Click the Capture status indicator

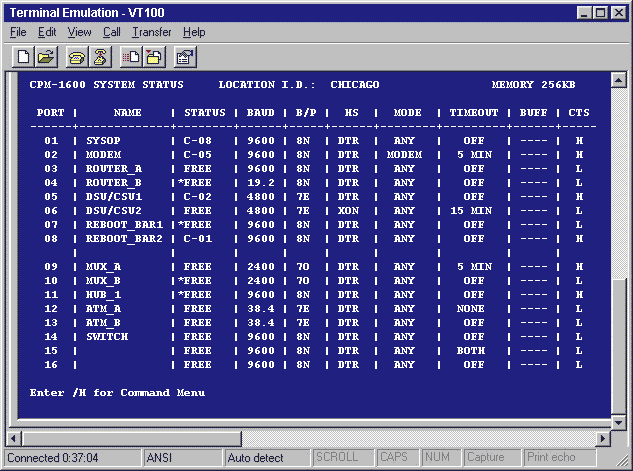(x=492, y=458)
